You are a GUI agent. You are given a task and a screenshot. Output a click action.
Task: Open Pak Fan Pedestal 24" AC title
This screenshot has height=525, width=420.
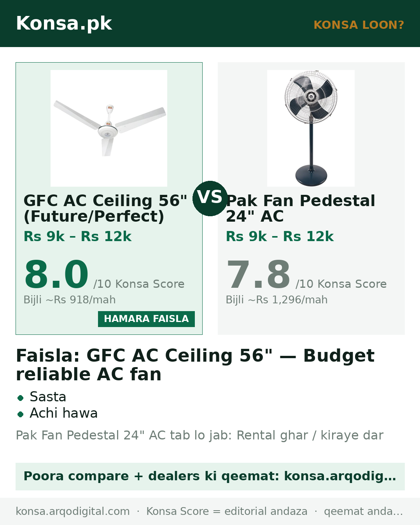[300, 208]
